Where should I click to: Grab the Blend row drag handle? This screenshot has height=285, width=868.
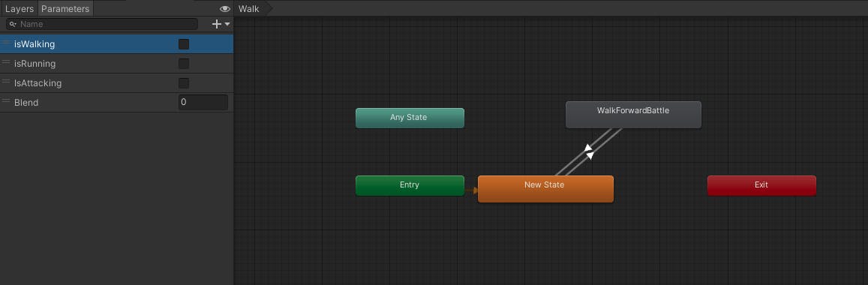coord(6,100)
